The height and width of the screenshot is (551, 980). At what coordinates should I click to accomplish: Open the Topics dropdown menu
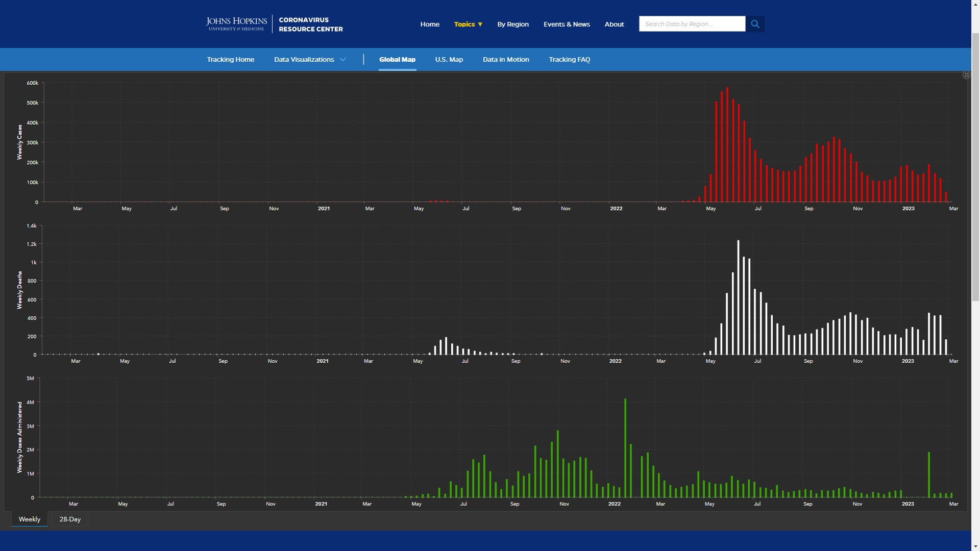(x=468, y=24)
